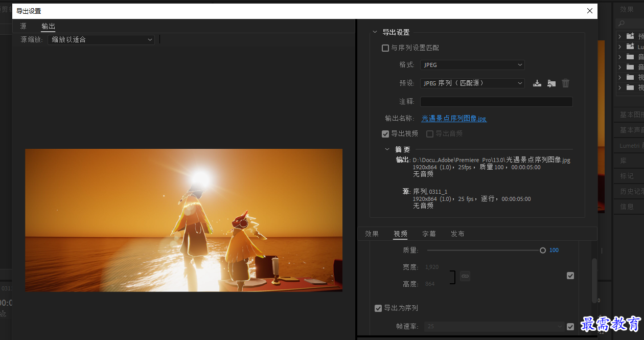644x340 pixels.
Task: Expand the Lu folder chevron in Effects
Action: tap(620, 47)
